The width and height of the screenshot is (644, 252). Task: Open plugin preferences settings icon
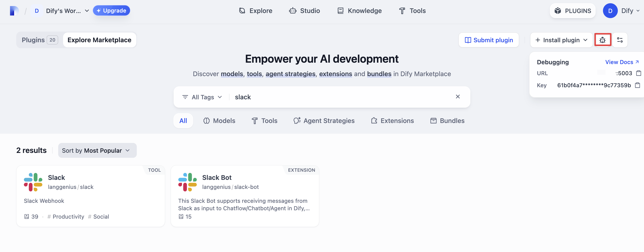click(x=620, y=40)
